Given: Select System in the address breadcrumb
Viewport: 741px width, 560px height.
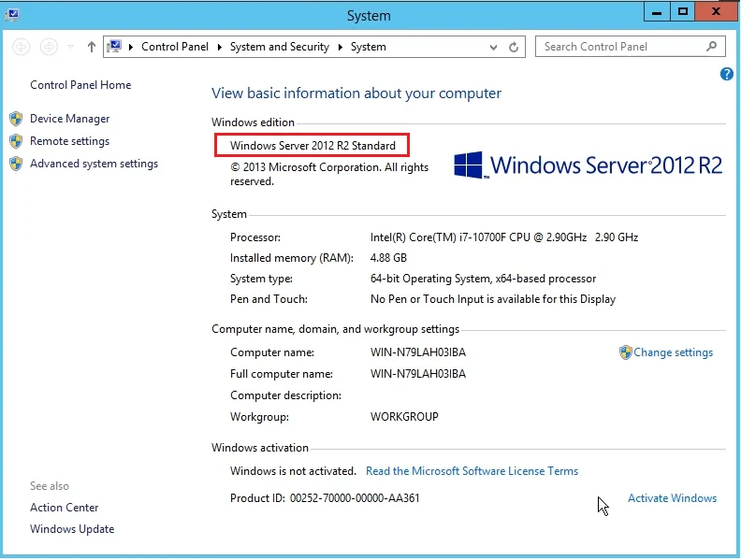Looking at the screenshot, I should pyautogui.click(x=368, y=47).
